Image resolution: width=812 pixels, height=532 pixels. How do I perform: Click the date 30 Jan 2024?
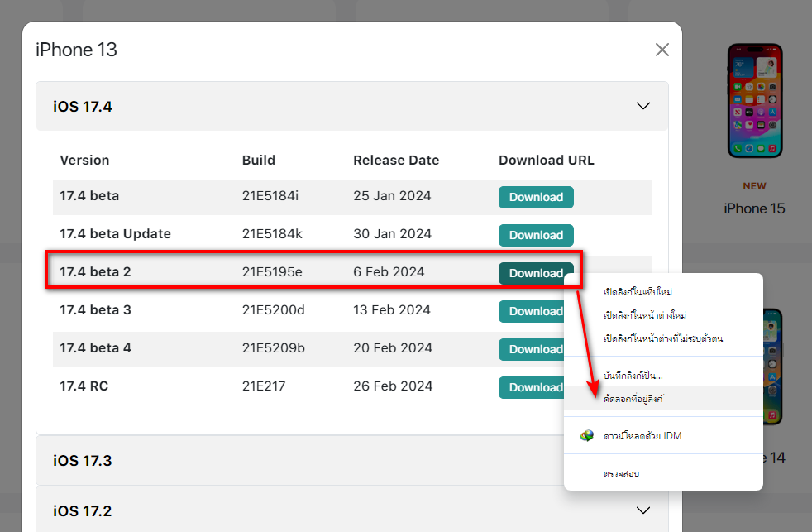pyautogui.click(x=392, y=234)
